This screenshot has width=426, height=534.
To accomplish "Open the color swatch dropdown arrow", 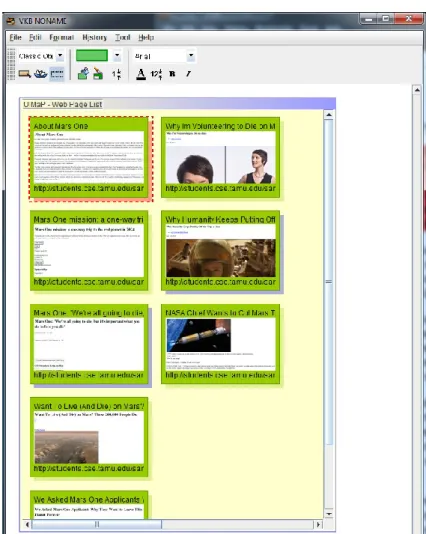I will tap(117, 56).
